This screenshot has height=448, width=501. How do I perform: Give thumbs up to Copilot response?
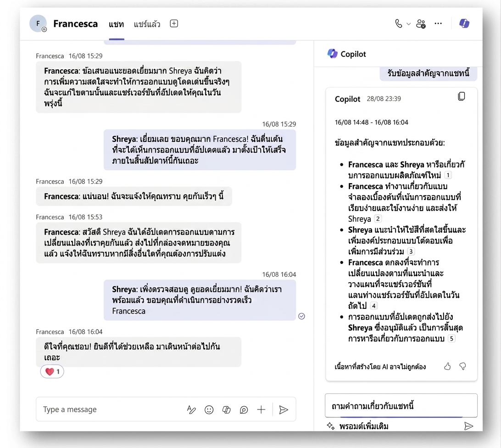(x=447, y=366)
